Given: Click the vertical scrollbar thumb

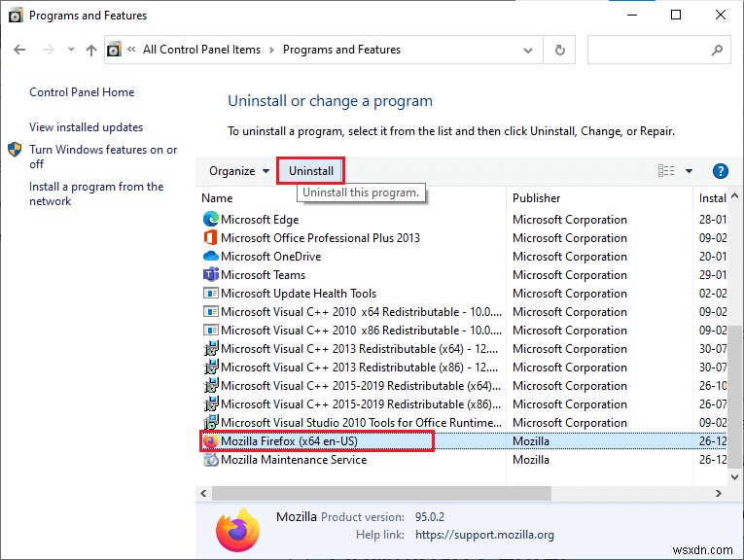Looking at the screenshot, I should (734, 397).
